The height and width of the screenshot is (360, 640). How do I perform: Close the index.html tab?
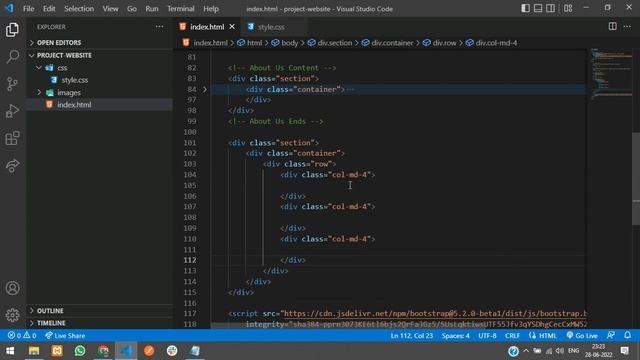(x=232, y=27)
